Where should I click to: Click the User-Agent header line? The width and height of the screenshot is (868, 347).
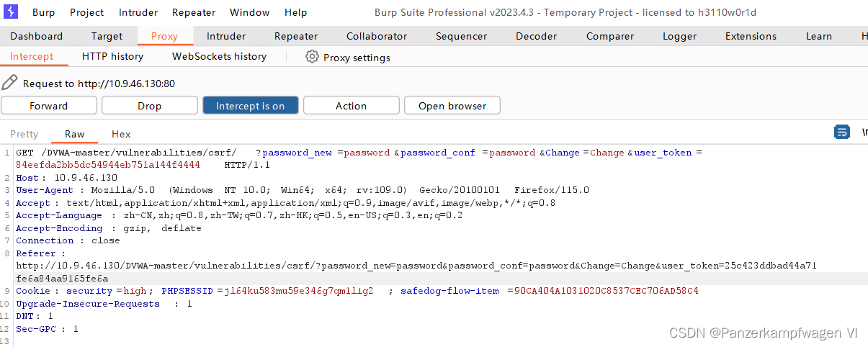pos(303,190)
